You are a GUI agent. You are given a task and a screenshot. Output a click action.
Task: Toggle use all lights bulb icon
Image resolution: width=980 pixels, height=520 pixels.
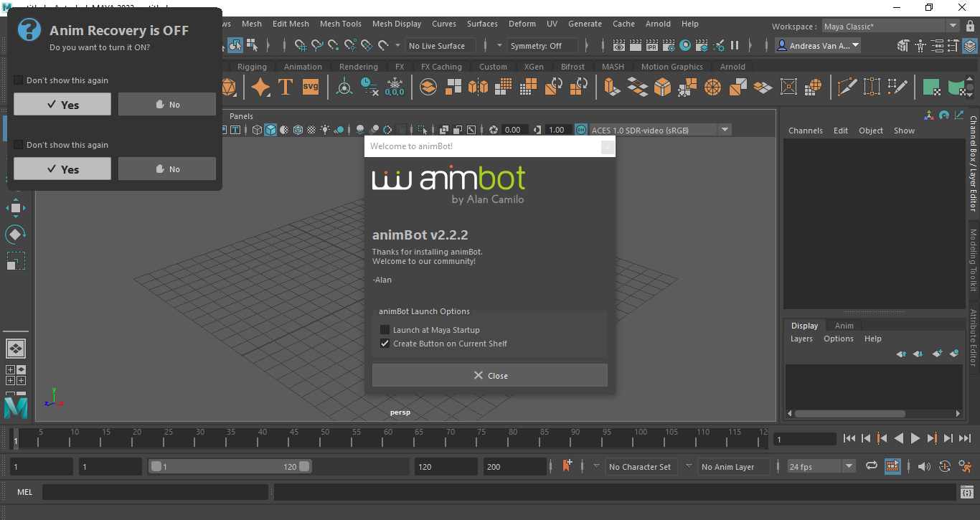coord(325,130)
